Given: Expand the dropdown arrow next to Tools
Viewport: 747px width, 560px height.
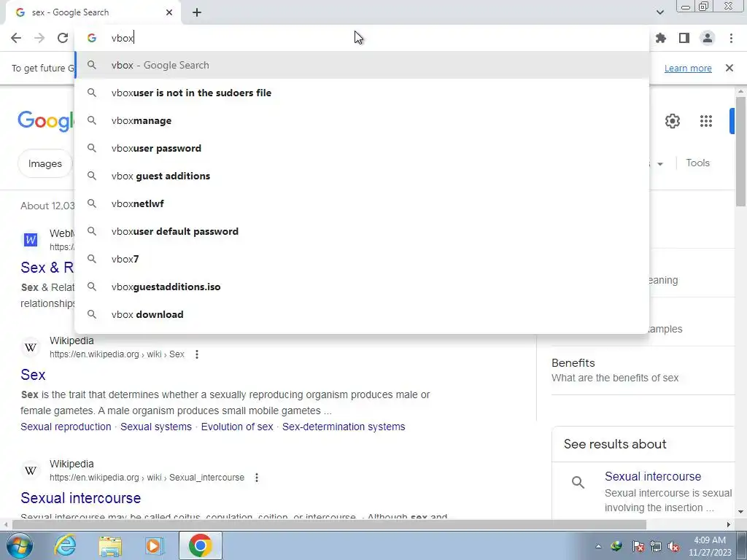Looking at the screenshot, I should 660,164.
